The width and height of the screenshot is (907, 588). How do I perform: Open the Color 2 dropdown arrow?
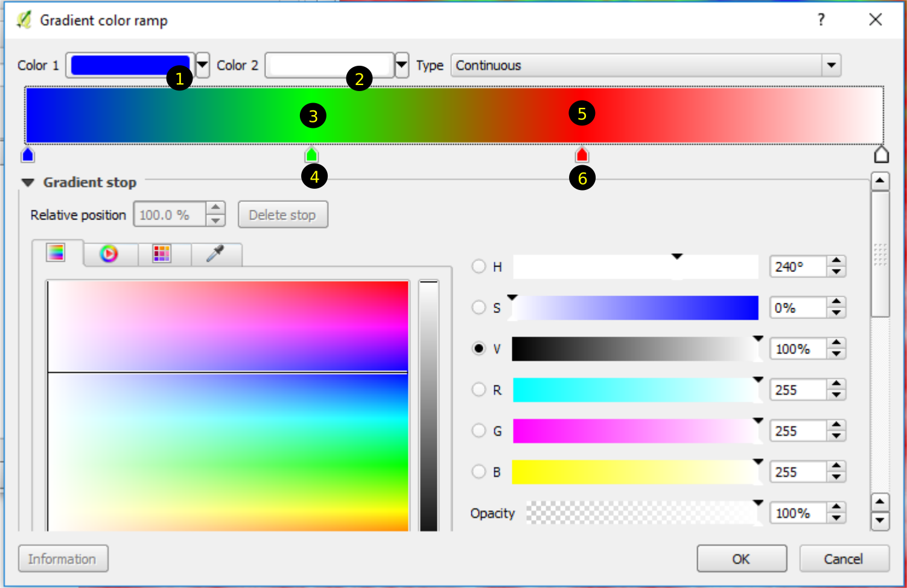[402, 65]
